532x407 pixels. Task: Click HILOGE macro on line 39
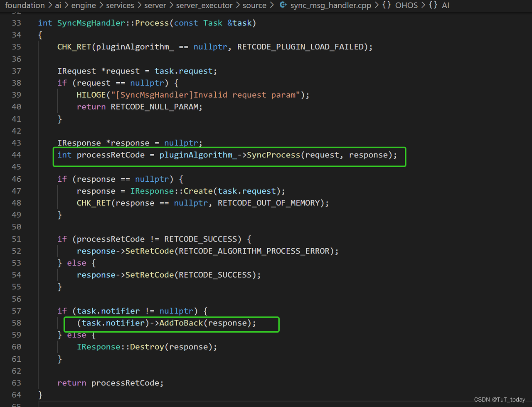[91, 95]
